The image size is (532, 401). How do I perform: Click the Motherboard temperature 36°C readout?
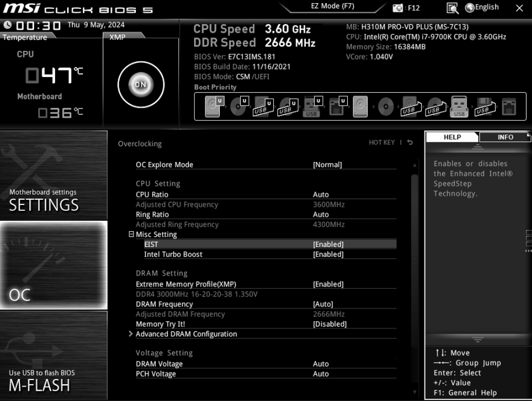pos(60,112)
